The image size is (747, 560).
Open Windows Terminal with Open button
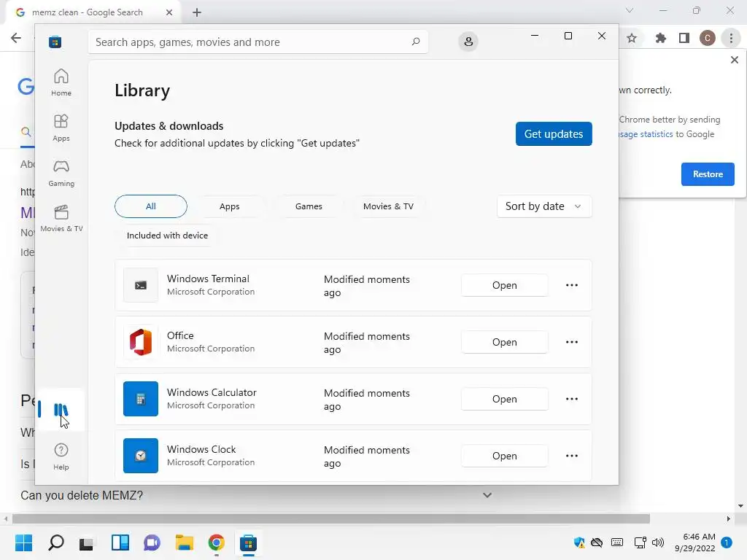504,285
